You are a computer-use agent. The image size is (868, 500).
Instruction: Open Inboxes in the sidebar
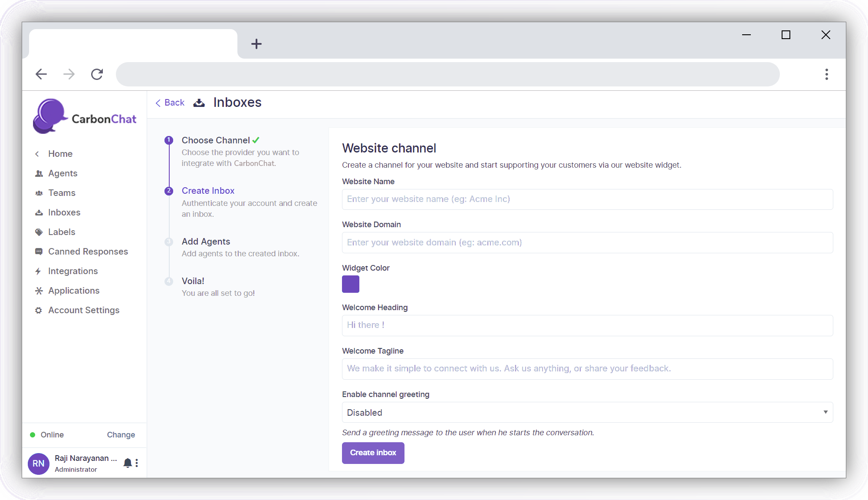(x=64, y=212)
